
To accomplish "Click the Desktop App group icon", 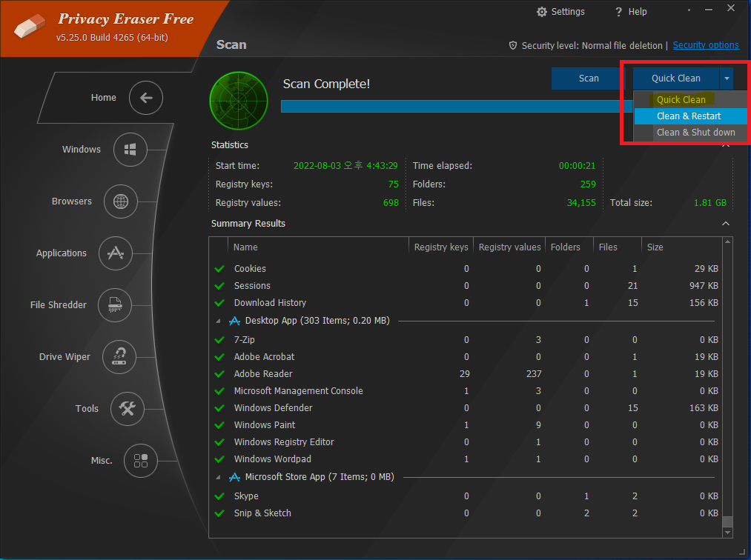I will point(234,321).
